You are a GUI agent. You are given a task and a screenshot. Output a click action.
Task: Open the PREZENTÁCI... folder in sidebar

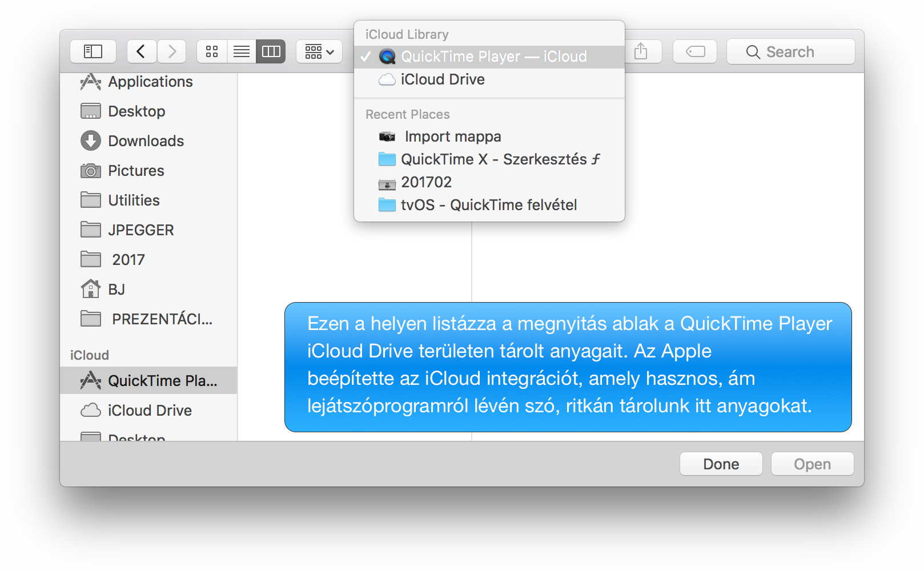148,319
